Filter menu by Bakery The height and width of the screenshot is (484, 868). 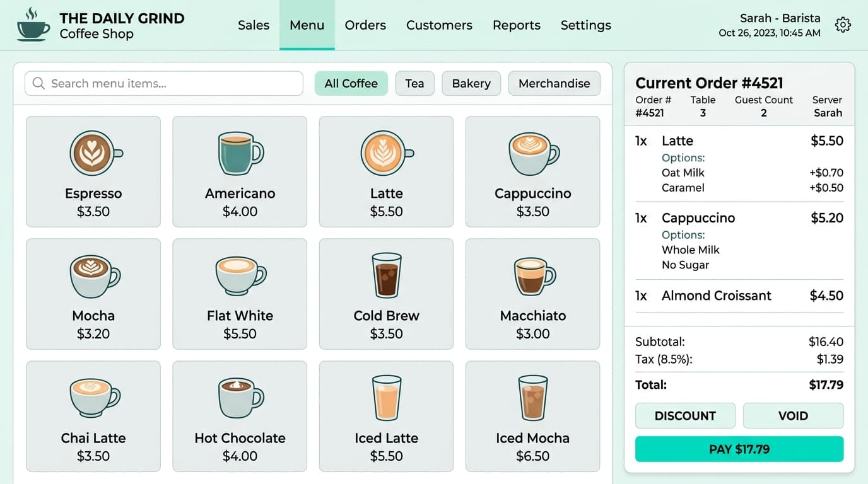pyautogui.click(x=471, y=83)
